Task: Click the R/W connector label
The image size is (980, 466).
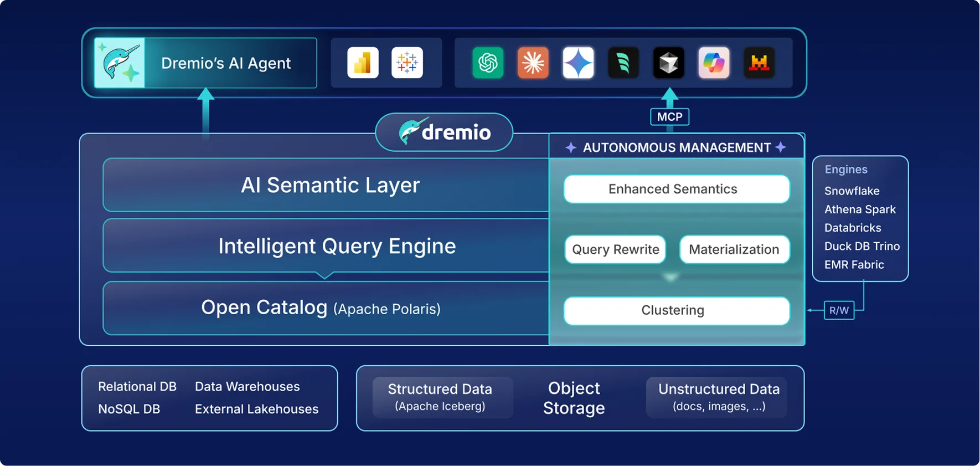Action: [x=839, y=310]
